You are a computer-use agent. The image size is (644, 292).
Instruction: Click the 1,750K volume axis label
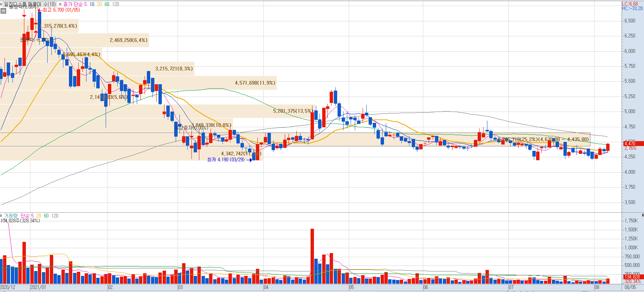pyautogui.click(x=631, y=220)
